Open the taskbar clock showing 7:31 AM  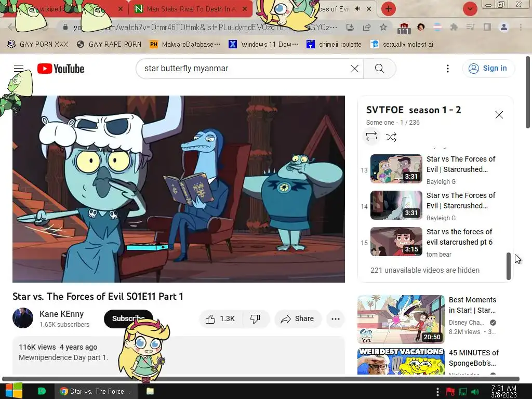[504, 392]
